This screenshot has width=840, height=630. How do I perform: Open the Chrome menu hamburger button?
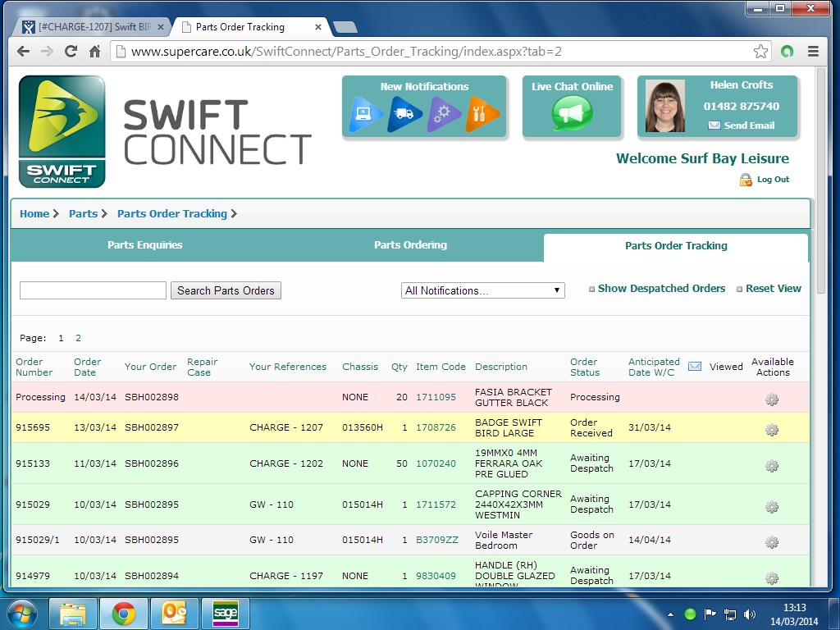coord(813,52)
